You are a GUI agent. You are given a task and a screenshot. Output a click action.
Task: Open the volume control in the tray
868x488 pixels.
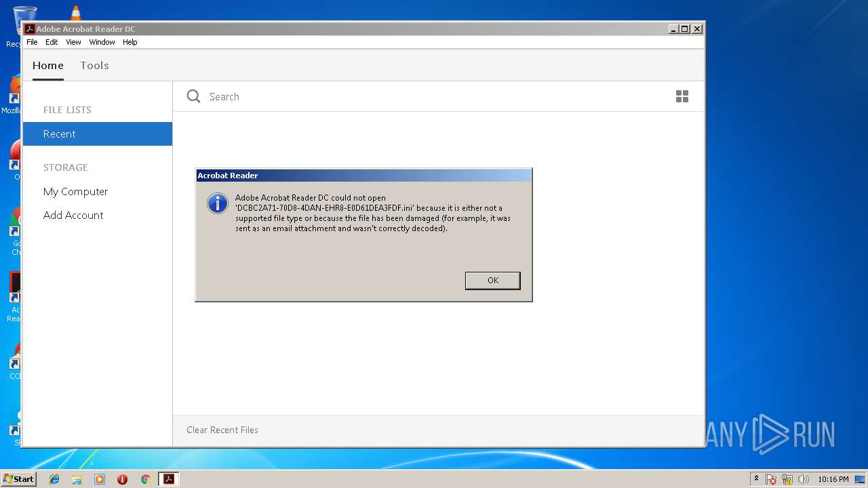click(x=804, y=479)
